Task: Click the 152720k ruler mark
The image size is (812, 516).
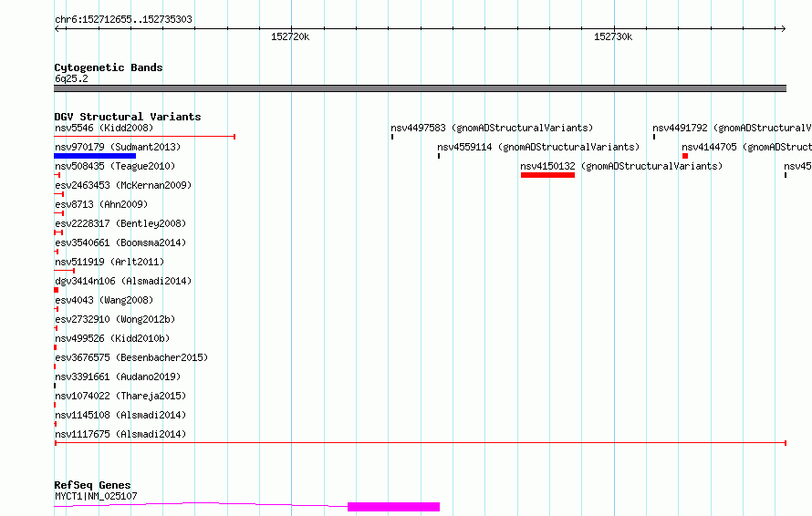Action: click(x=290, y=36)
